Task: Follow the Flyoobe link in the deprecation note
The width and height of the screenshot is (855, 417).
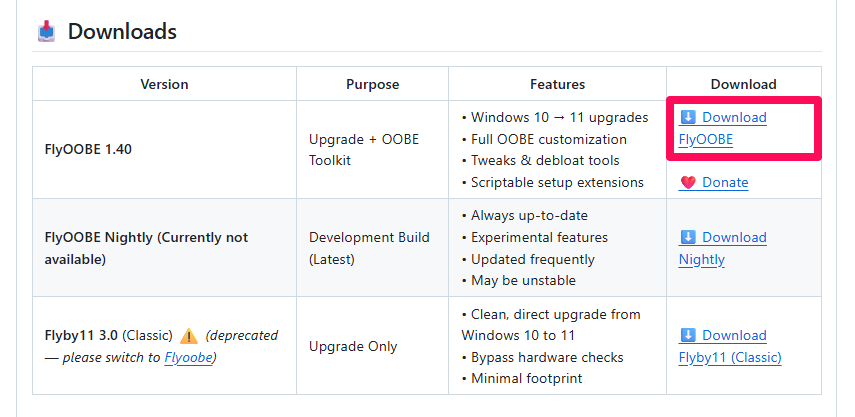Action: (188, 357)
